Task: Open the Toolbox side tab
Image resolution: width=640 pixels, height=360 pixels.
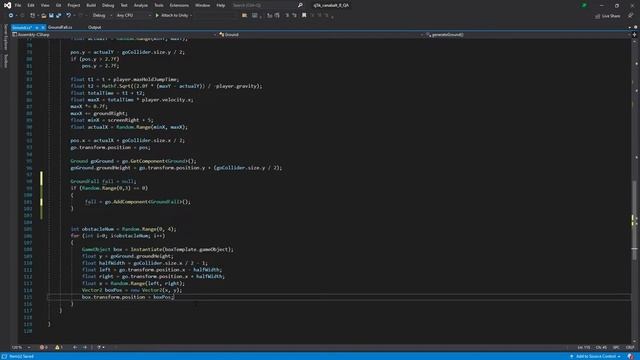Action: tap(5, 61)
